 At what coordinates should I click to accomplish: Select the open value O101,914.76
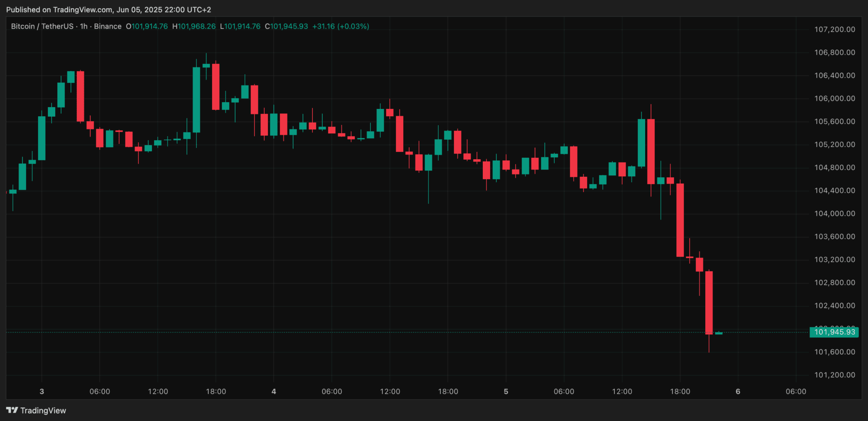pyautogui.click(x=147, y=26)
